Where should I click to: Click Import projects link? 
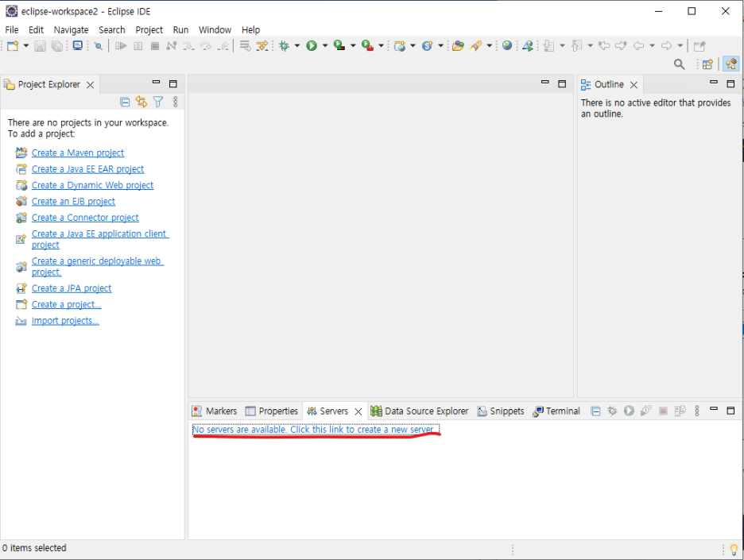point(65,321)
